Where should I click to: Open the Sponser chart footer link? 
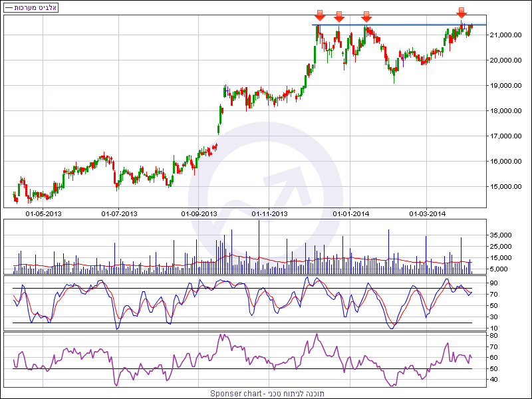267,394
